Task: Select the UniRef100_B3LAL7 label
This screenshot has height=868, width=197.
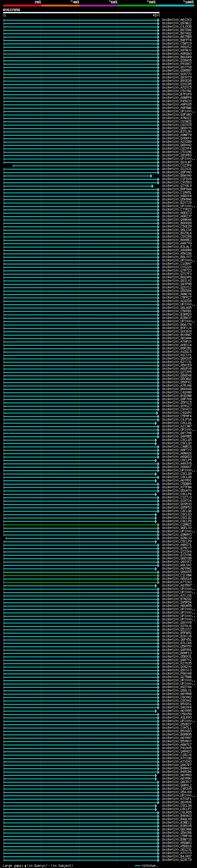Action: coord(176,247)
